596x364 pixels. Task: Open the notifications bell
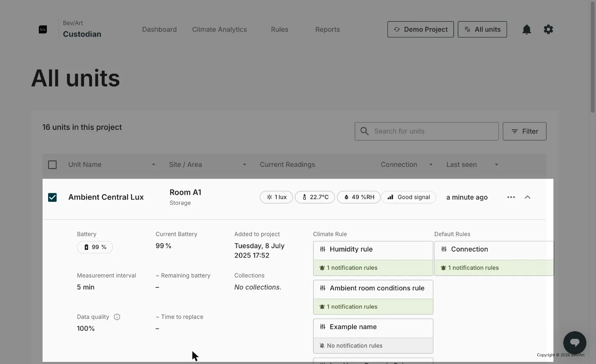point(527,29)
